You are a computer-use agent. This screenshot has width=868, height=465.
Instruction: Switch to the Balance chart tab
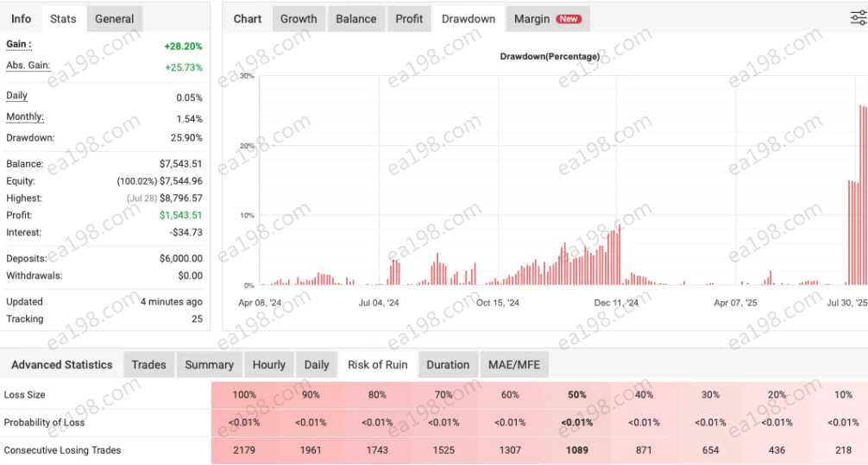point(355,19)
